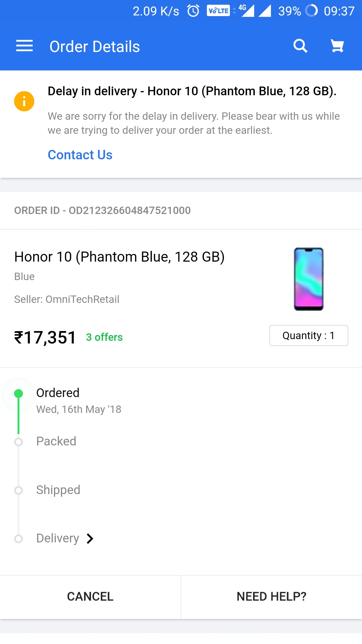
Task: Tap the alarm clock status icon
Action: [193, 11]
